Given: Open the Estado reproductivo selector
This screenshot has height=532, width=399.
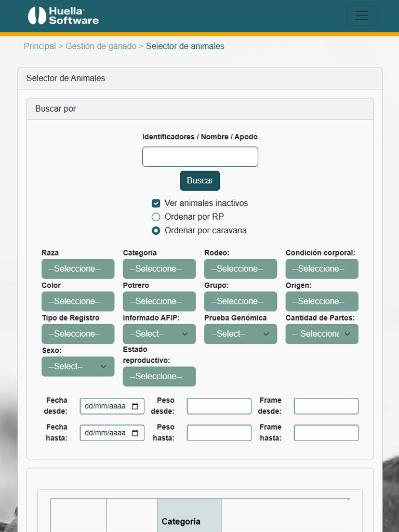Looking at the screenshot, I should click(159, 376).
